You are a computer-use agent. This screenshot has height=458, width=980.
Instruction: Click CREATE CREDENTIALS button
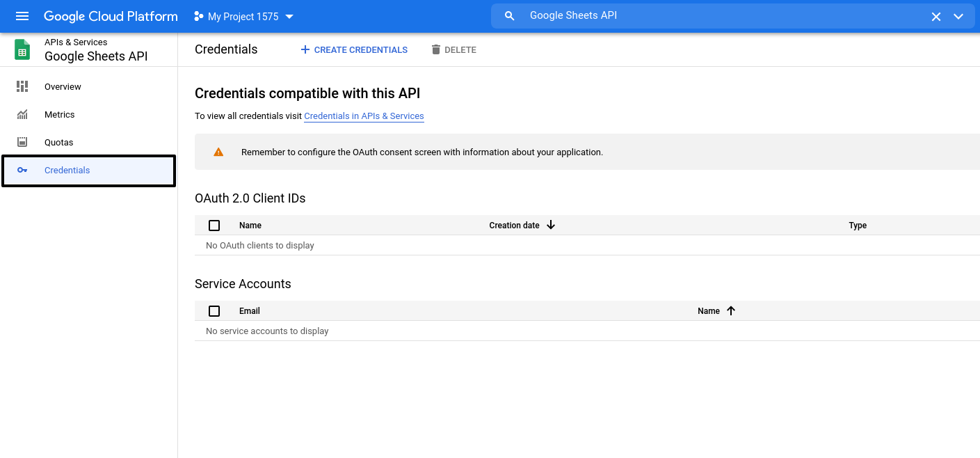pyautogui.click(x=354, y=50)
